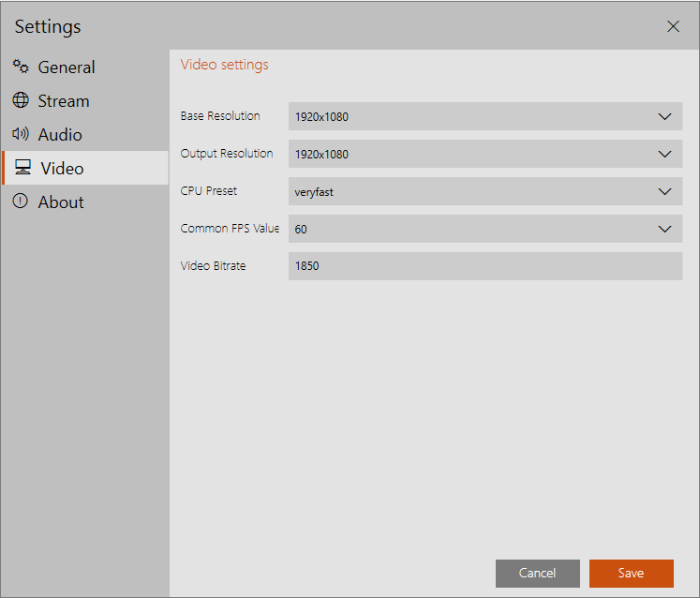Click the globe icon beside Stream

click(x=21, y=100)
